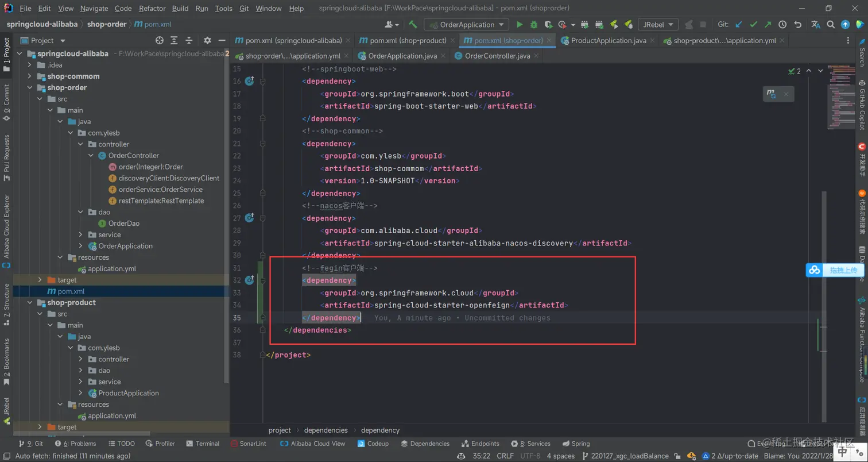Screen dimensions: 868x462
Task: Click the locate-in-project target icon
Action: click(x=160, y=40)
